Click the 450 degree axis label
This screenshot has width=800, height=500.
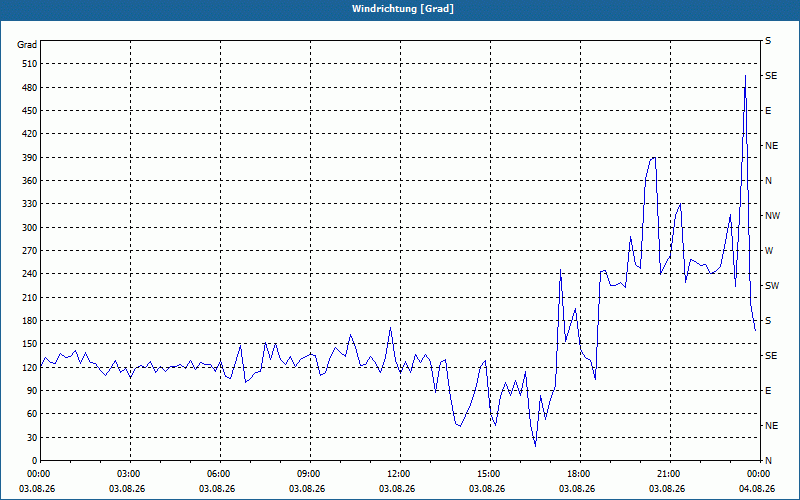pyautogui.click(x=31, y=111)
